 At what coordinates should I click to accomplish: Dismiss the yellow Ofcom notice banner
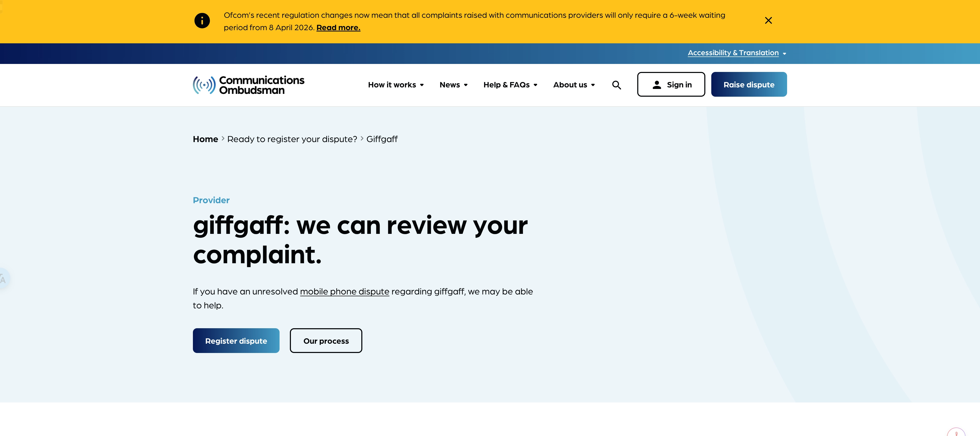tap(768, 21)
